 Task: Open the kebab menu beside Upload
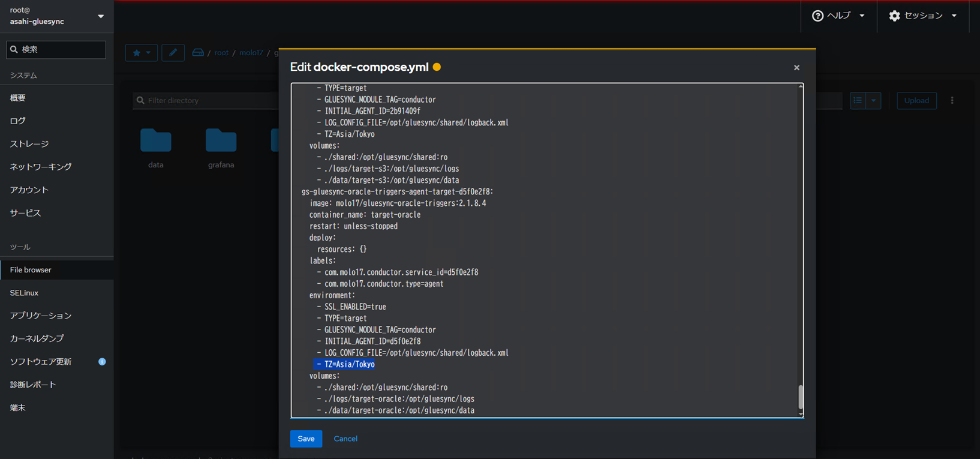952,101
